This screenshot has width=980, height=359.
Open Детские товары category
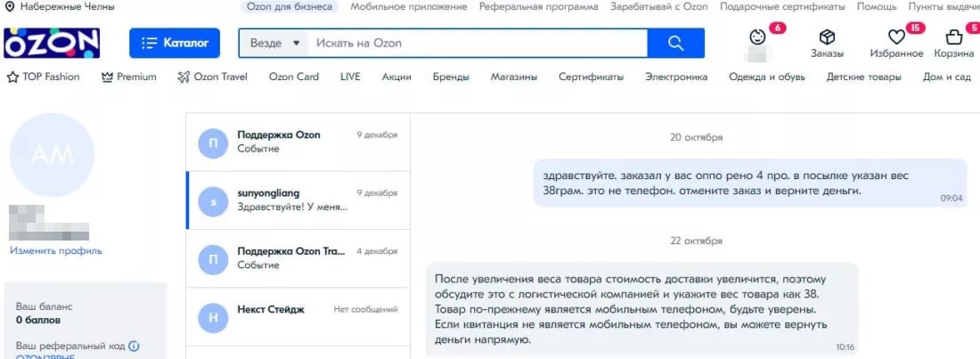[x=864, y=77]
